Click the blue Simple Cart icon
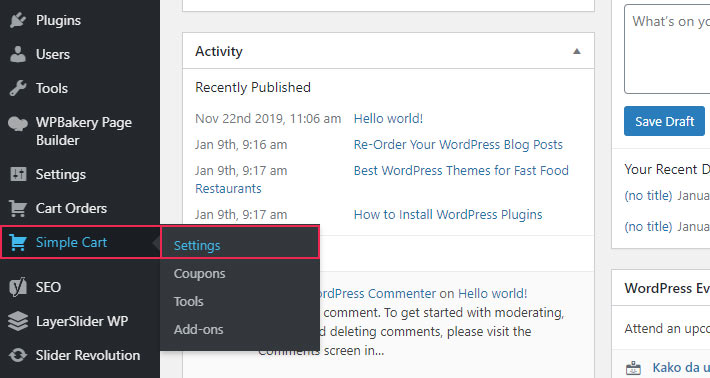 [18, 243]
